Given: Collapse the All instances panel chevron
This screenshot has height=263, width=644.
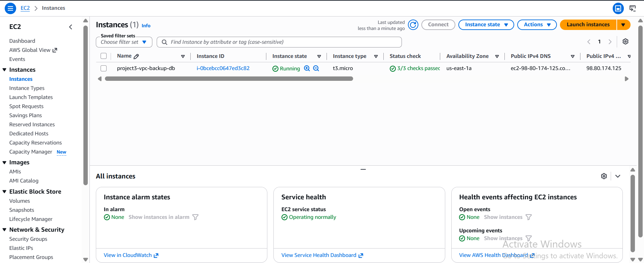Looking at the screenshot, I should pos(618,176).
